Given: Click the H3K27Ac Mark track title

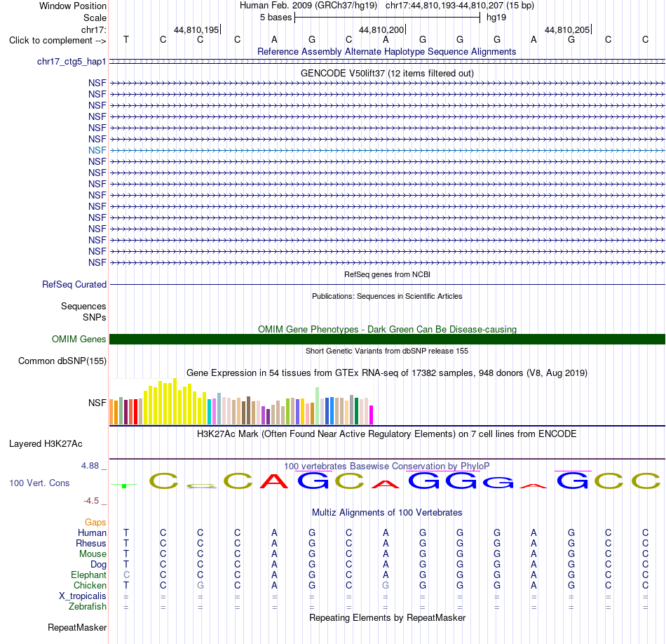Looking at the screenshot, I should (387, 434).
